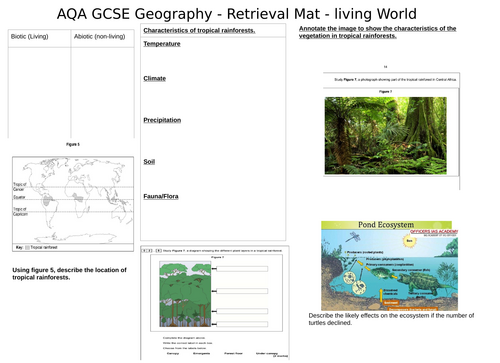Screen dimensions: 500x363
Task: Click the orange 'Sediment' label in pond diagram
Action: point(391,303)
